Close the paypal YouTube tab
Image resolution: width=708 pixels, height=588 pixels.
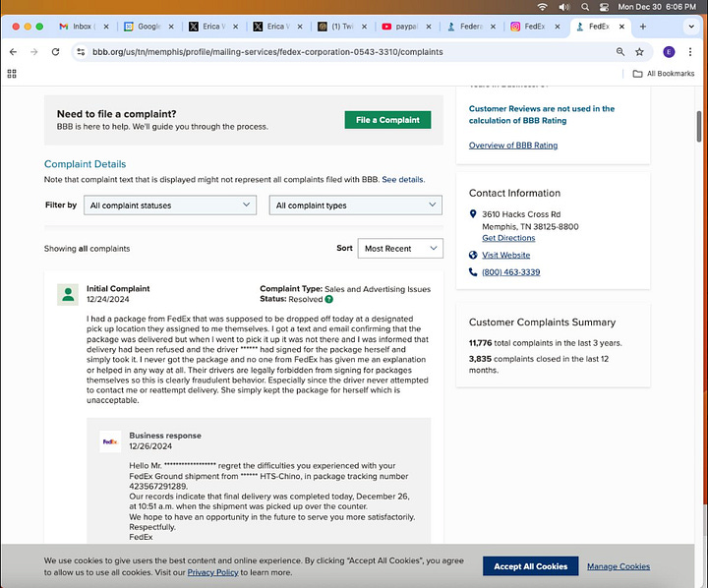(x=429, y=27)
